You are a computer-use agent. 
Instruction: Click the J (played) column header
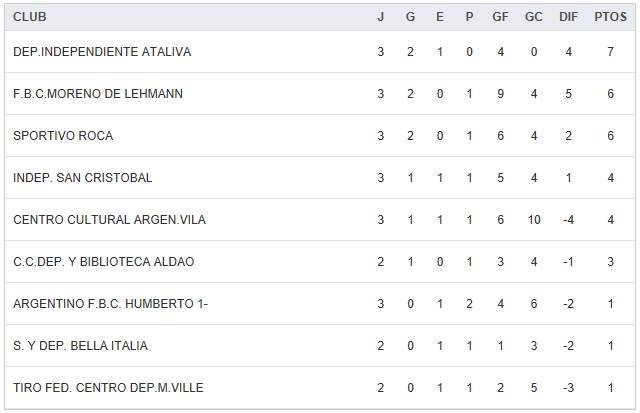point(380,17)
